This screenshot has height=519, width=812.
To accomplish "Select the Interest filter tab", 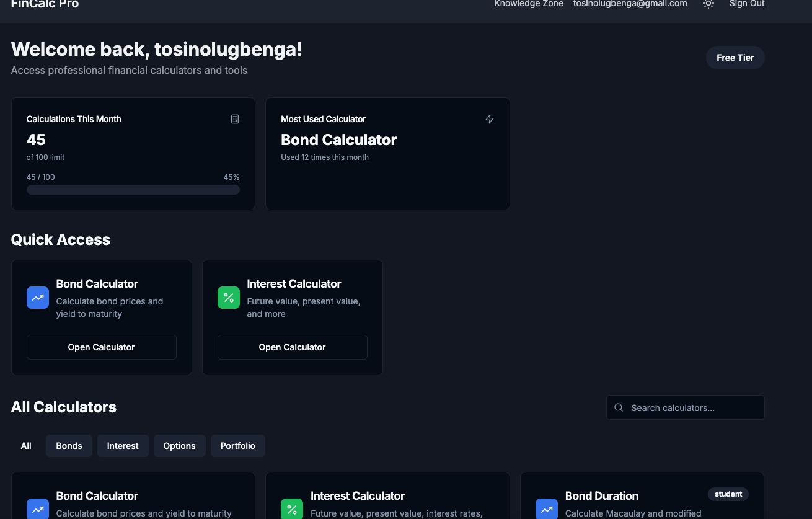I will [123, 446].
